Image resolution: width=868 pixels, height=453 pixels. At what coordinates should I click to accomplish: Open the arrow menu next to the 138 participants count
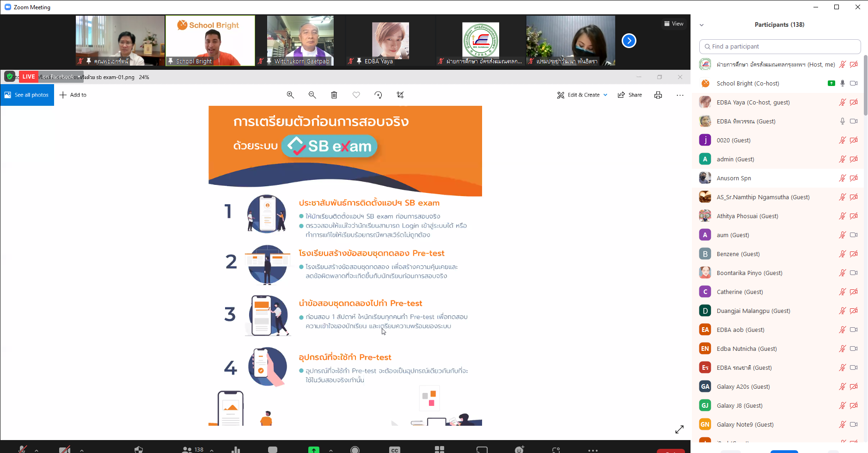point(212,450)
